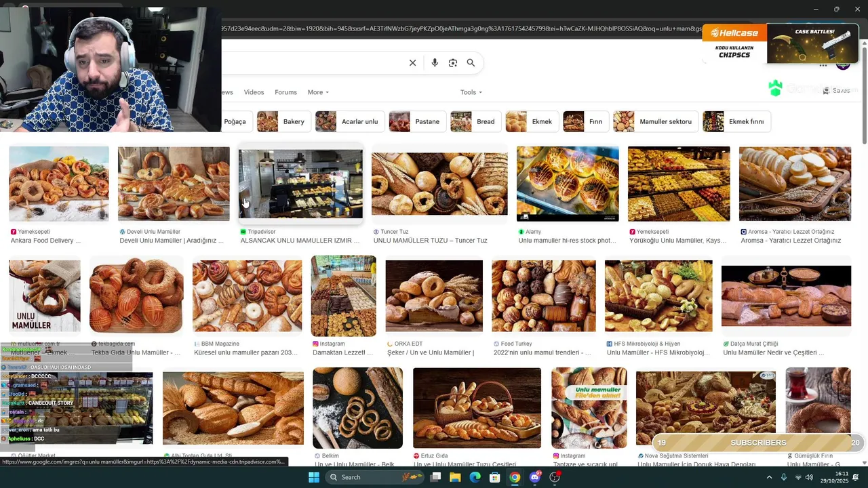This screenshot has height=488, width=868.
Task: Click the Case Battles ad banner
Action: [812, 43]
